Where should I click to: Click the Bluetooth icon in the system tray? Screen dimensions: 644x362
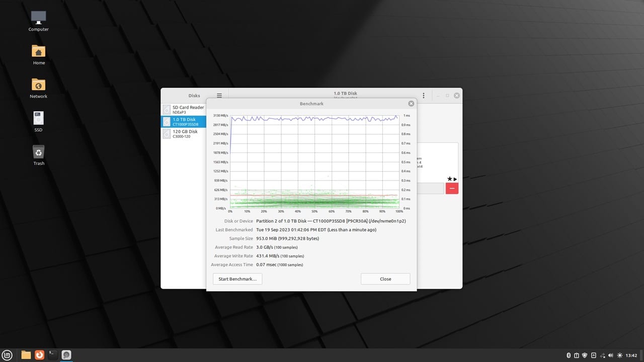(569, 355)
